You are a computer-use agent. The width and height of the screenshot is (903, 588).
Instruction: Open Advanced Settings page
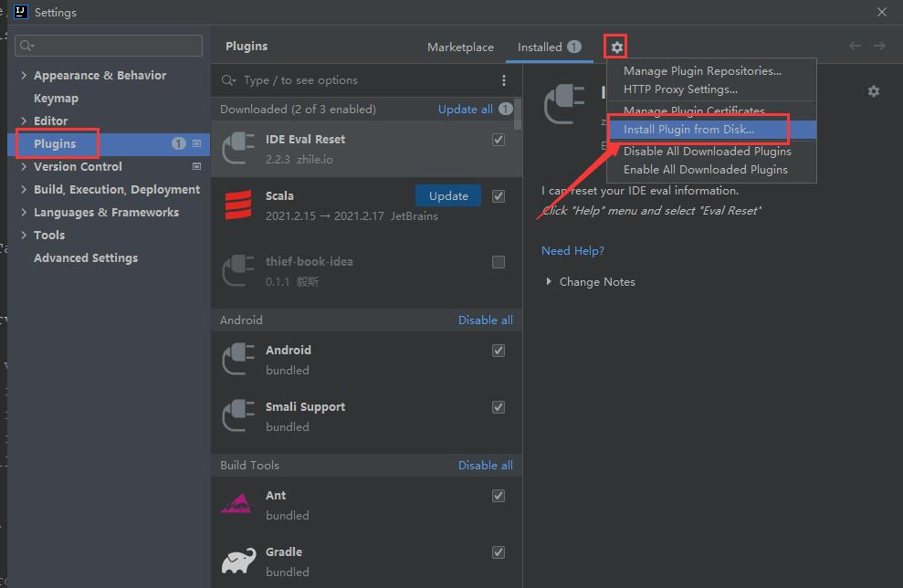coord(86,258)
